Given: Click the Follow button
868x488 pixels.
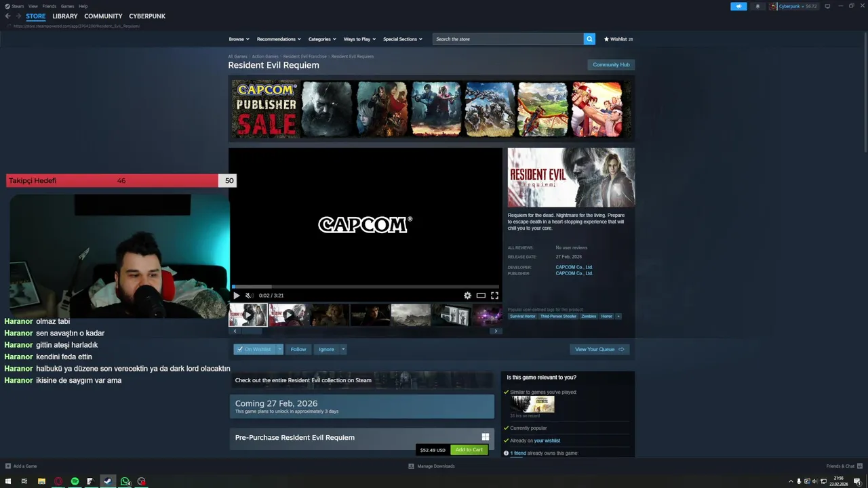Looking at the screenshot, I should [x=298, y=349].
